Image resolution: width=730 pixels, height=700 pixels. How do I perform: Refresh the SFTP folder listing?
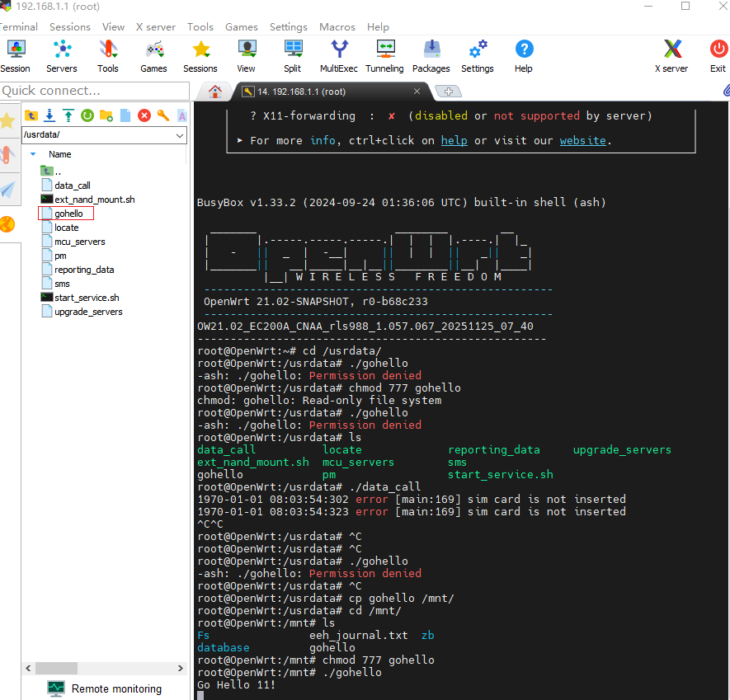tap(87, 115)
